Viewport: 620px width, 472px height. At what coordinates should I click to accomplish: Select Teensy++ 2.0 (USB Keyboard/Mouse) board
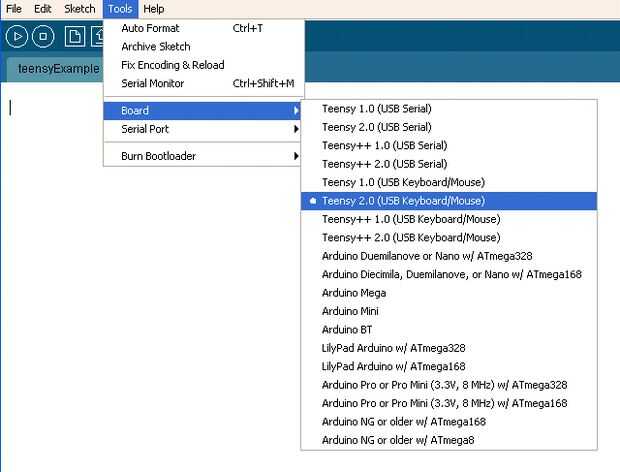point(449,238)
